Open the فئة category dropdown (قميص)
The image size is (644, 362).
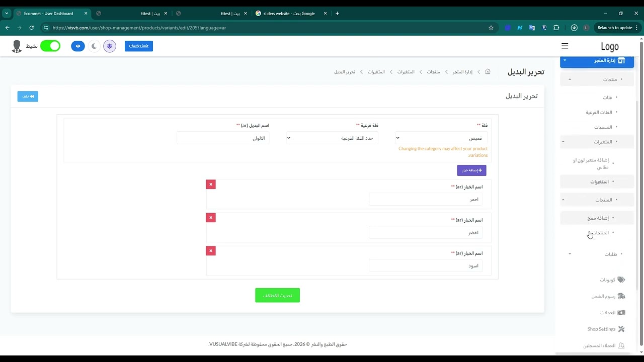pyautogui.click(x=441, y=138)
